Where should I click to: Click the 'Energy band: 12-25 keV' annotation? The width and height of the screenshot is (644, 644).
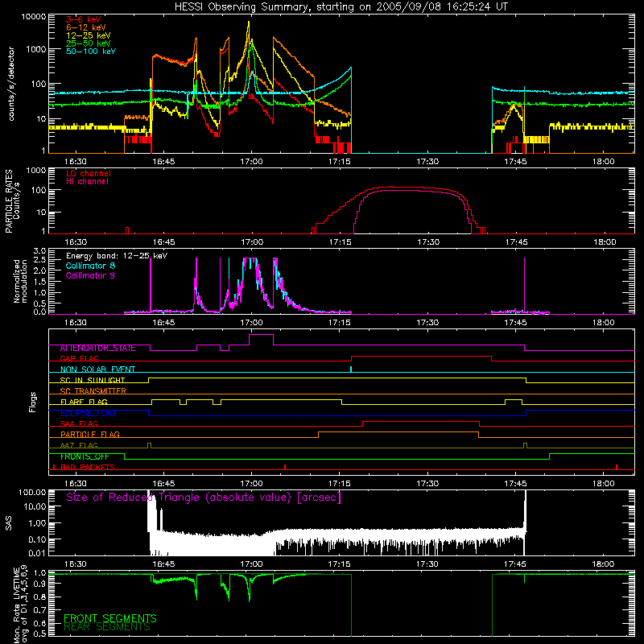tap(117, 256)
